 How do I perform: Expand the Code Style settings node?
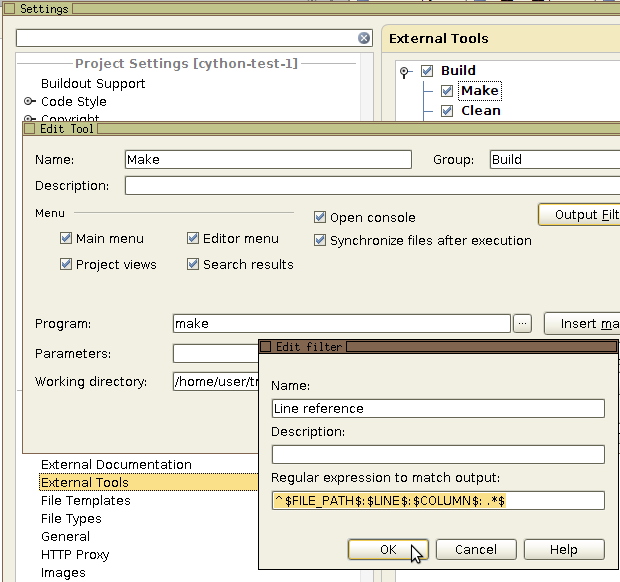(x=28, y=101)
